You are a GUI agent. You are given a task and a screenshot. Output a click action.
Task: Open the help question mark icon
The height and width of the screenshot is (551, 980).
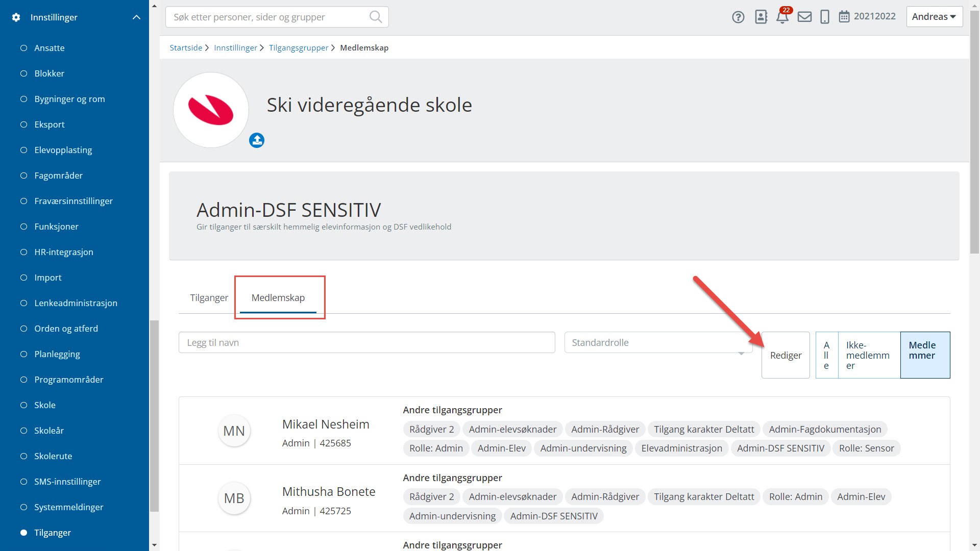(x=738, y=17)
